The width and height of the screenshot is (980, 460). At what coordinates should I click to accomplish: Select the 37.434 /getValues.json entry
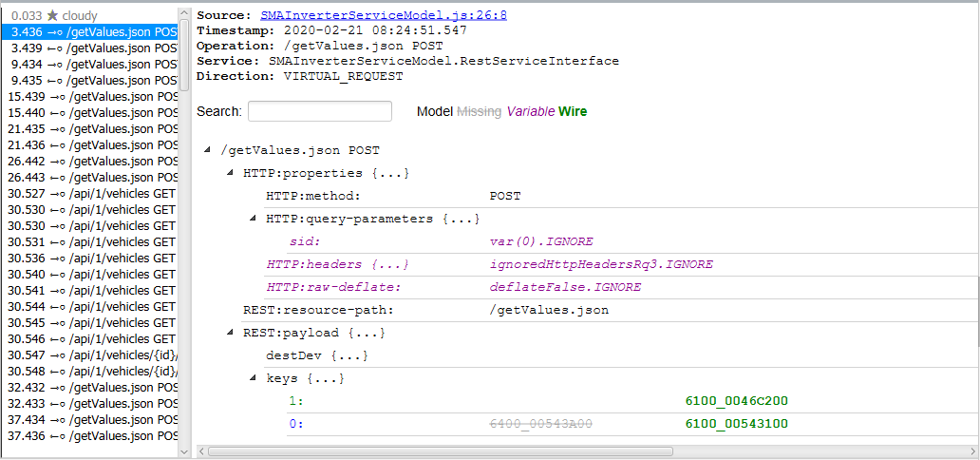pyautogui.click(x=90, y=420)
